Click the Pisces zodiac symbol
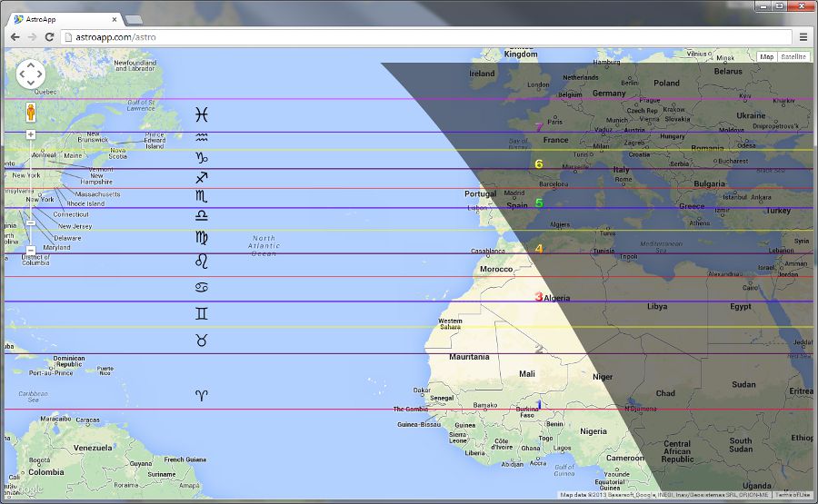818x504 pixels. click(x=202, y=114)
